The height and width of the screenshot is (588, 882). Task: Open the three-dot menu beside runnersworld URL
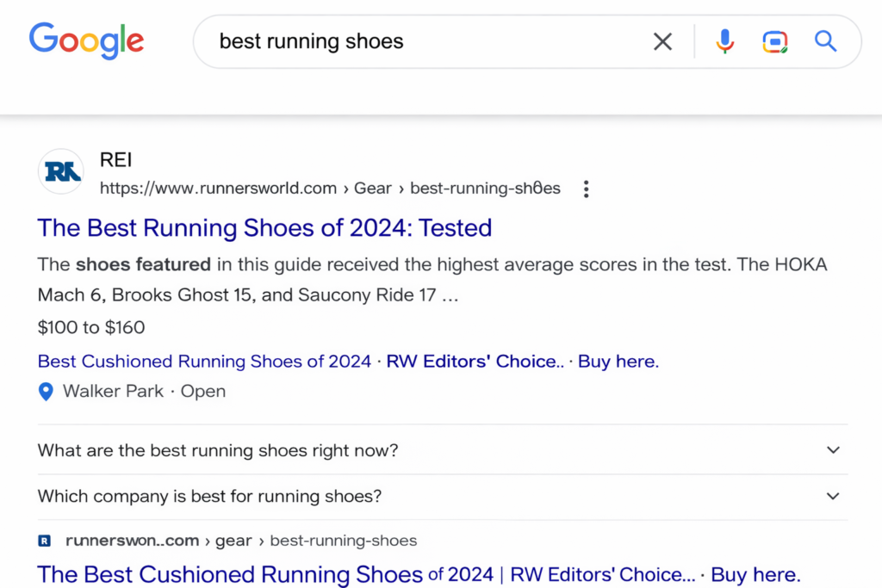point(586,189)
